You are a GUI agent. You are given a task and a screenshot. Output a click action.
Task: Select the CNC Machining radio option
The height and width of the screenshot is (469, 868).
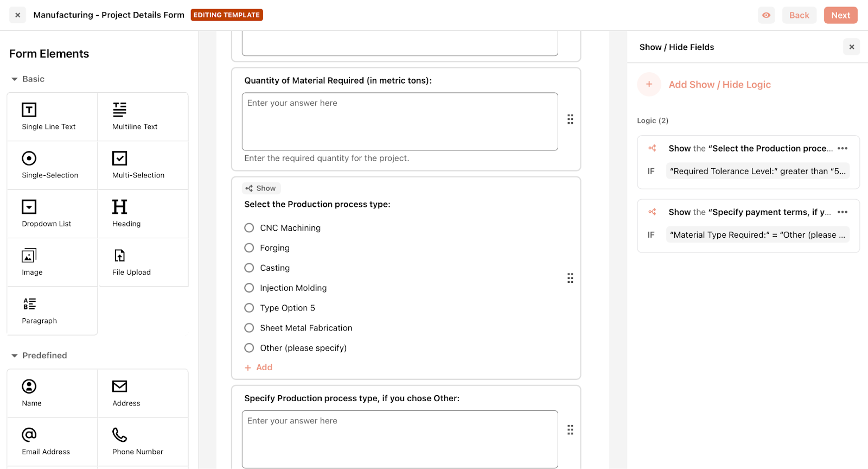pyautogui.click(x=249, y=228)
